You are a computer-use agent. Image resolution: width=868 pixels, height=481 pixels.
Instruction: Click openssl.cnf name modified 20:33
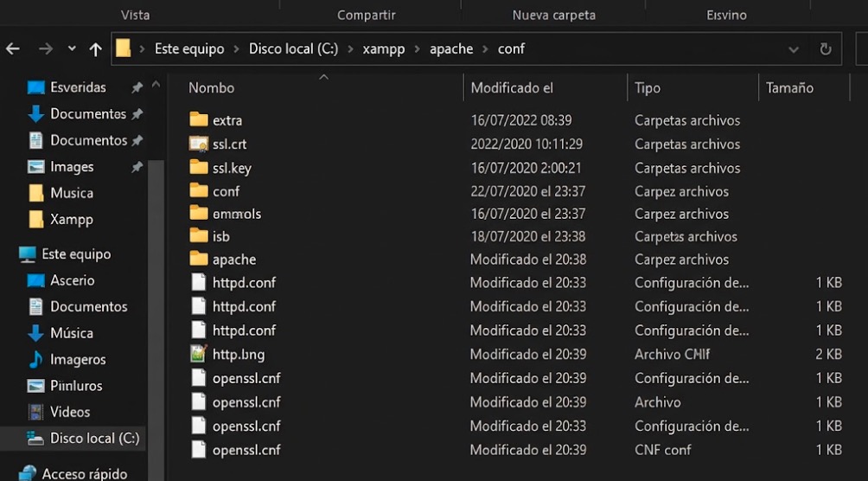[x=246, y=426]
